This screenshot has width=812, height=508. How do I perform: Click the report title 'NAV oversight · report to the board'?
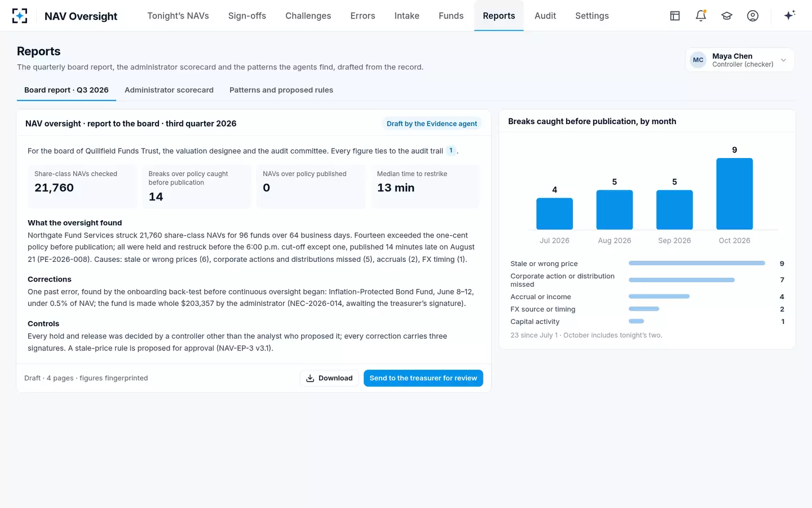pos(131,124)
